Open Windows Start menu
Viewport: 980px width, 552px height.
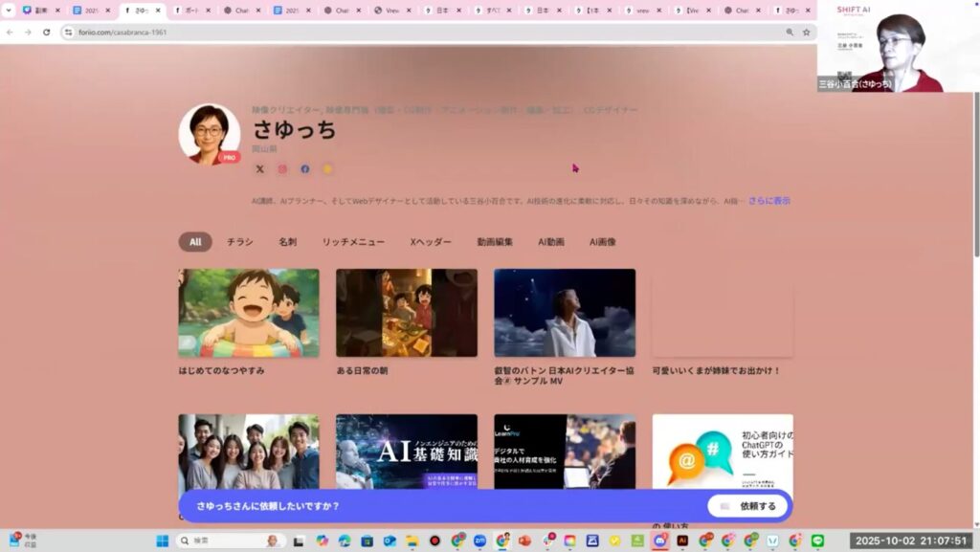tap(163, 541)
